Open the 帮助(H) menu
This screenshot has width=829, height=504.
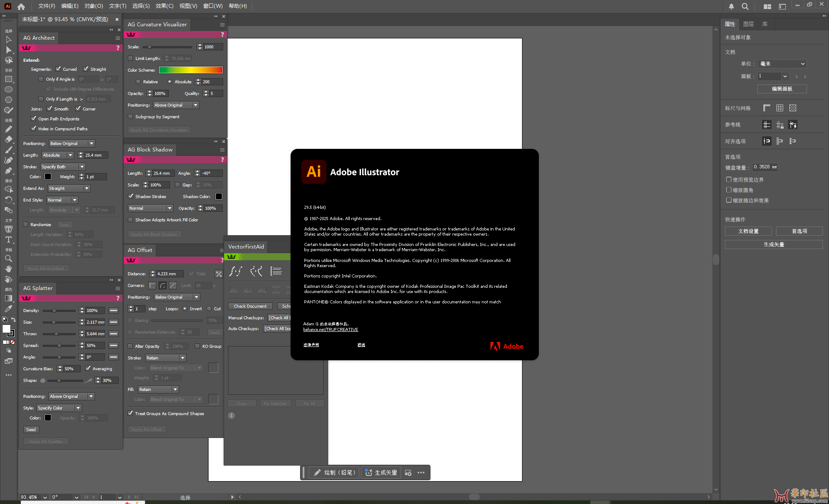(x=238, y=6)
